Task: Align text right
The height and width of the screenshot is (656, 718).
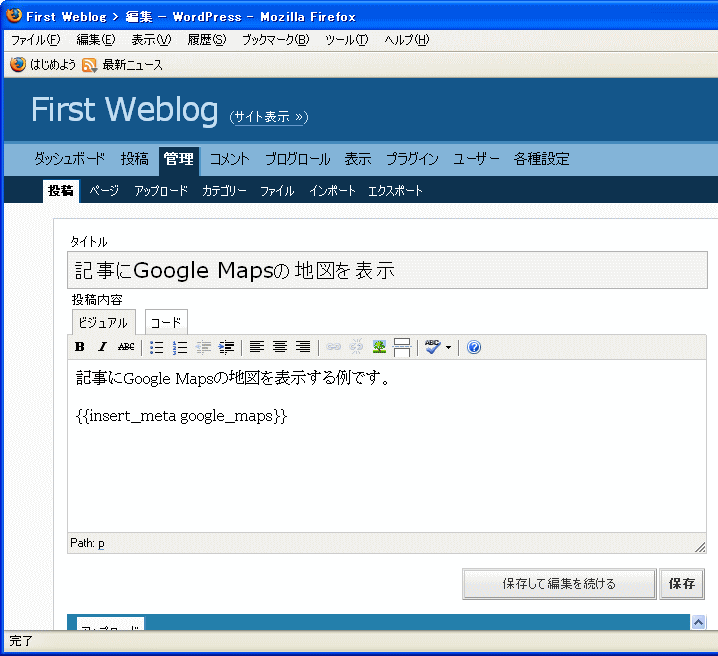Action: click(303, 347)
